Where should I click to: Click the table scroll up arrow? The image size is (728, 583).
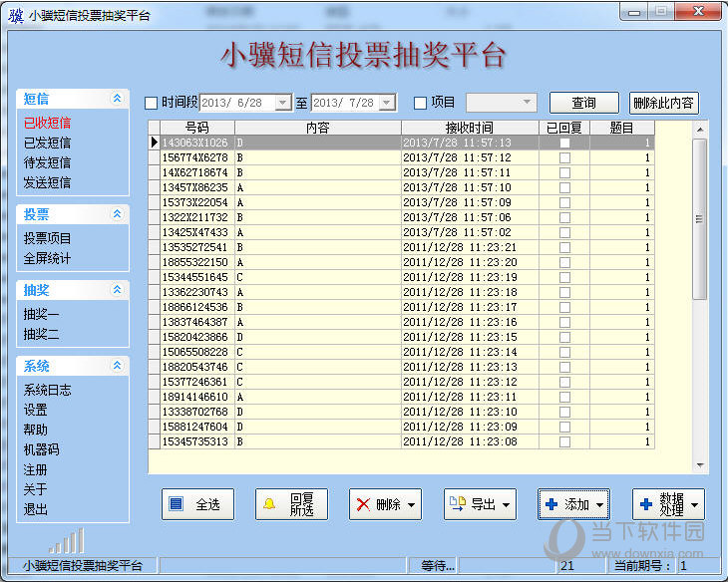[700, 130]
